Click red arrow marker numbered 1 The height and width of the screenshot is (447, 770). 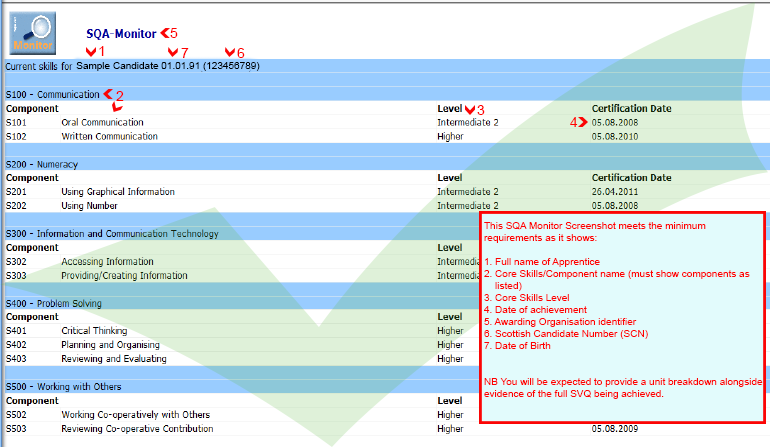(x=92, y=51)
